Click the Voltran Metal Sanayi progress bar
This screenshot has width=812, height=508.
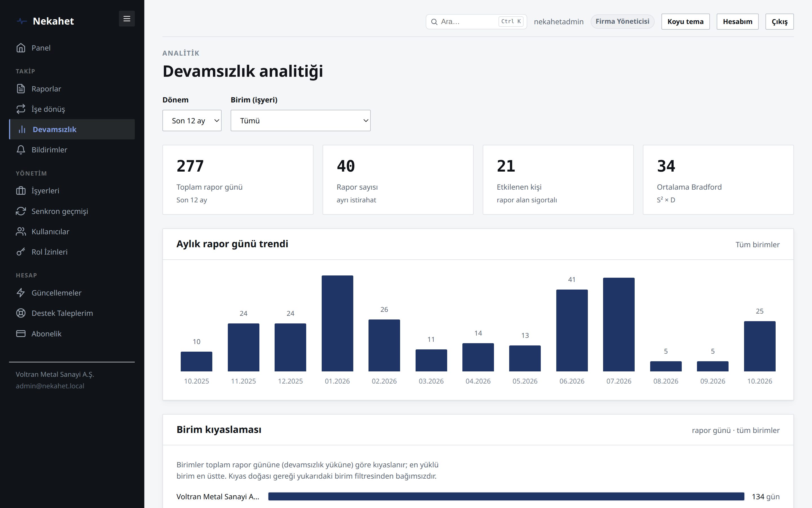[506, 496]
